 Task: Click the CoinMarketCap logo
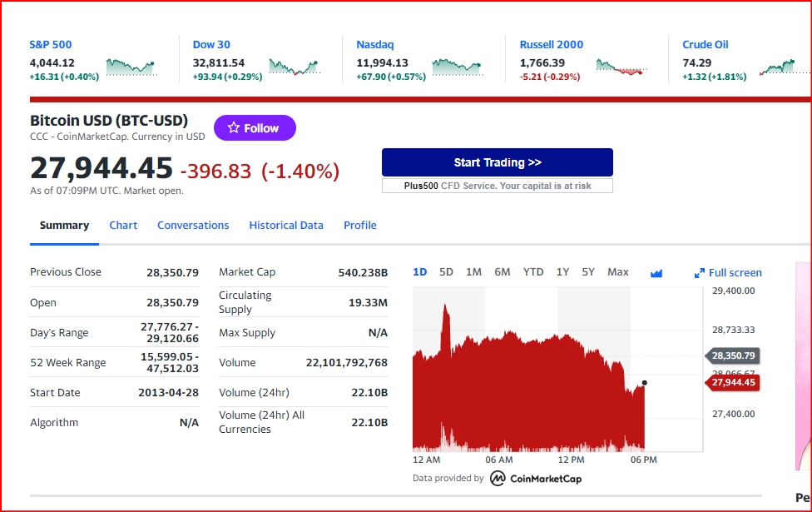(536, 479)
